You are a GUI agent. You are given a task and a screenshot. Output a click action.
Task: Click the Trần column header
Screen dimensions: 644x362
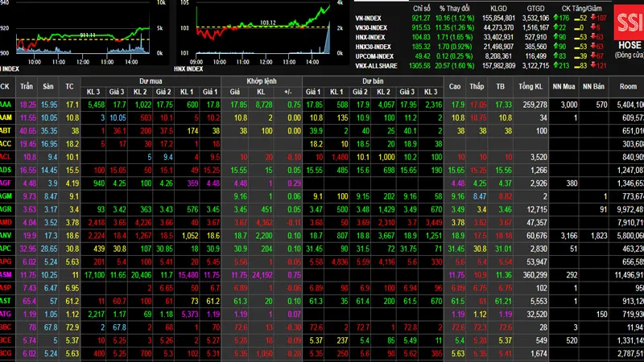coord(27,86)
